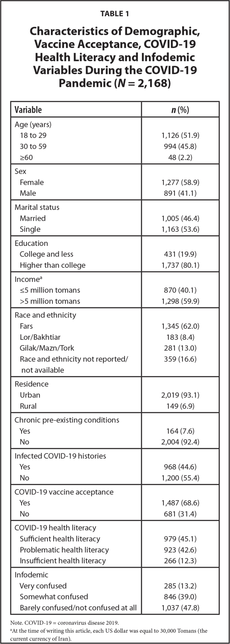Select the "Problematic health literacy" row label
This screenshot has height=644, width=230.
[64, 550]
